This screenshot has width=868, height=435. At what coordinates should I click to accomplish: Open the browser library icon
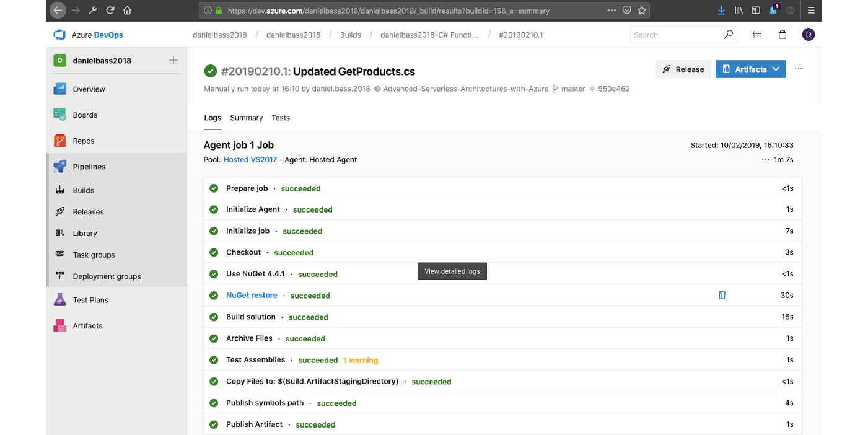point(739,11)
